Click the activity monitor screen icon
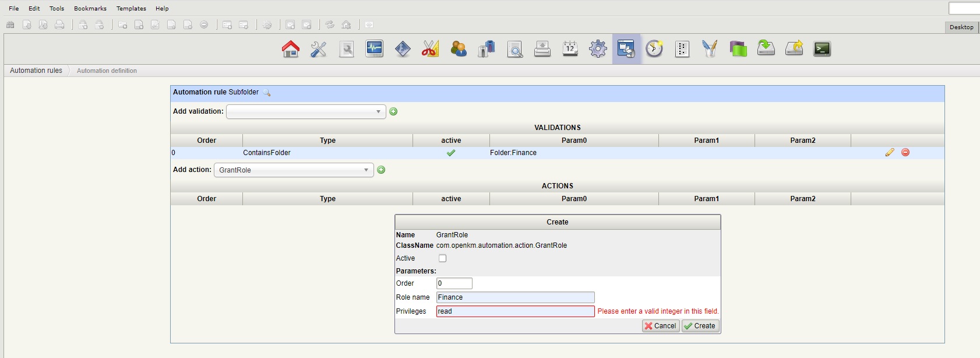The image size is (980, 358). pyautogui.click(x=374, y=49)
